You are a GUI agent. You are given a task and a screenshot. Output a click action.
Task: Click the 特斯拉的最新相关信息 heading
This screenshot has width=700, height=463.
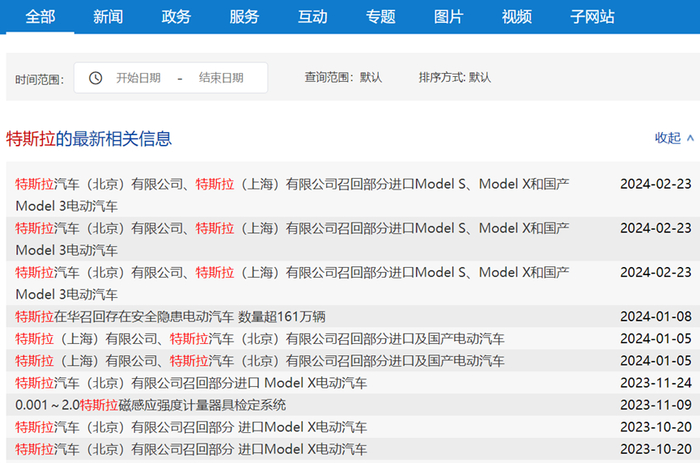pyautogui.click(x=89, y=139)
